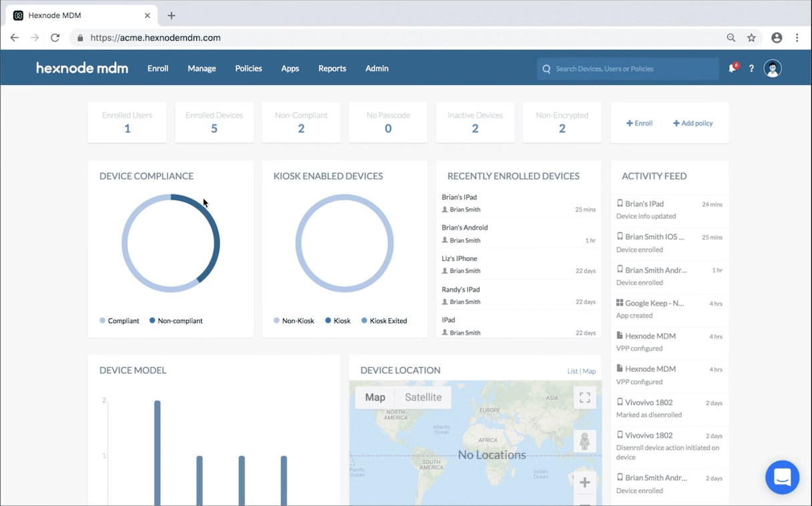
Task: Click the + Enroll quick link
Action: click(x=639, y=123)
